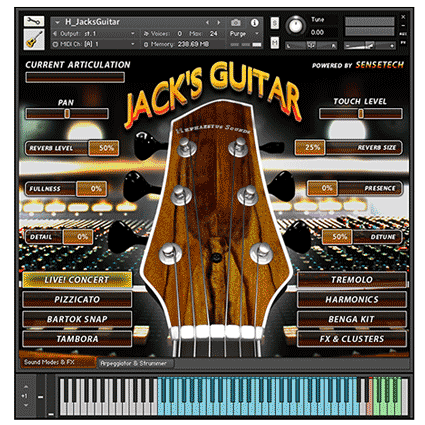The image size is (425, 425).
Task: Open the MIDI Ch [A] 1 dropdown
Action: click(94, 44)
